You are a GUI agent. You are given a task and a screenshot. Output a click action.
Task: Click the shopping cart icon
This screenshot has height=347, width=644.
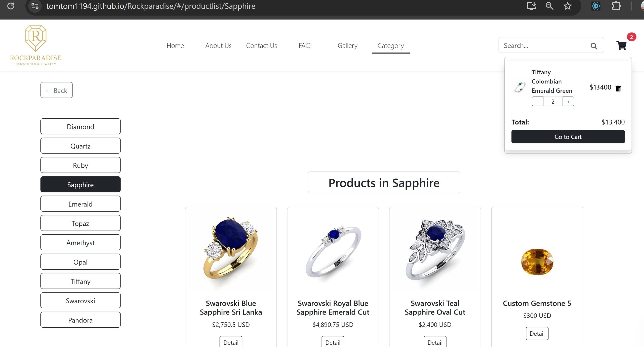point(621,45)
